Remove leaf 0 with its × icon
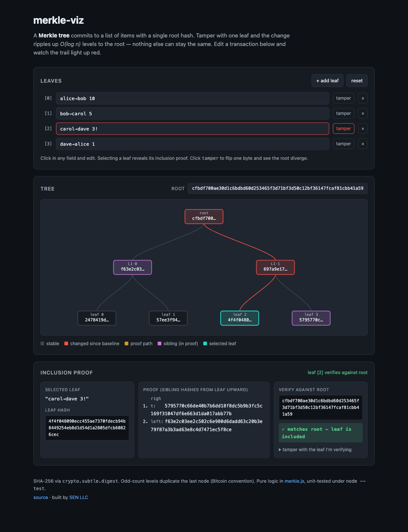Screen dimensions: 408x532 click(x=363, y=98)
